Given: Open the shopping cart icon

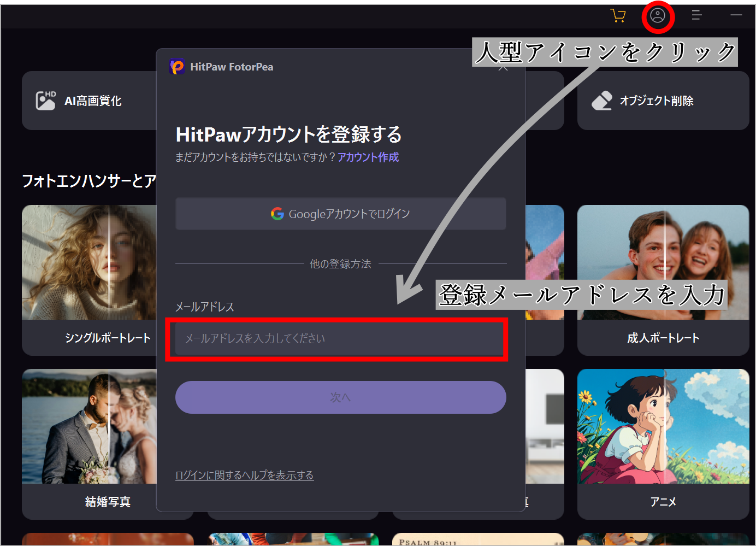Looking at the screenshot, I should [618, 15].
